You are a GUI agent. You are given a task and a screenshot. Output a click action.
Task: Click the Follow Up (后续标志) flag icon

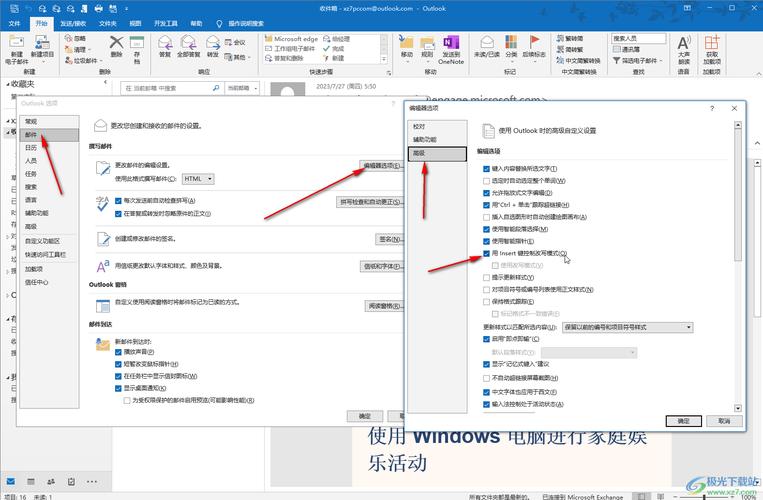(x=534, y=42)
